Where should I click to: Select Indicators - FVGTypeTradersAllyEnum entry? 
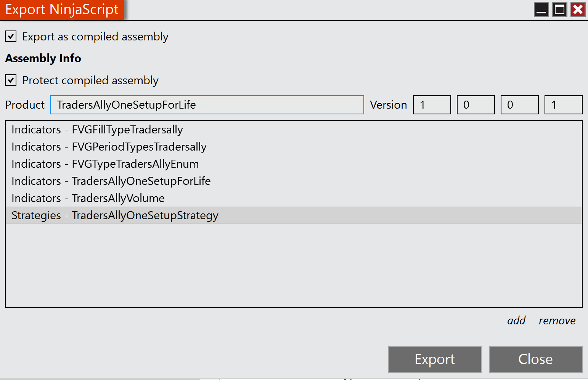(105, 164)
